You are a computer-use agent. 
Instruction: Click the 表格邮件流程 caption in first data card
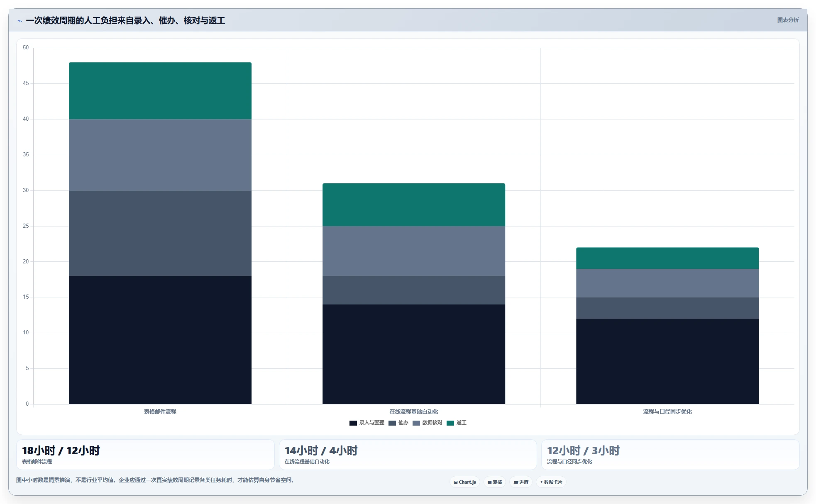(x=37, y=461)
